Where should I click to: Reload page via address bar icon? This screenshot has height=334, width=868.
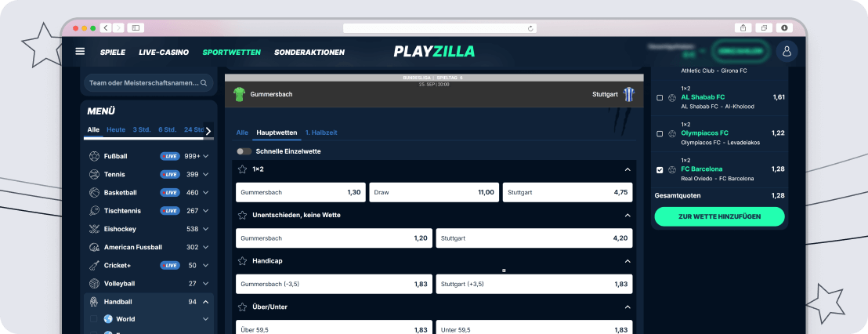(530, 28)
